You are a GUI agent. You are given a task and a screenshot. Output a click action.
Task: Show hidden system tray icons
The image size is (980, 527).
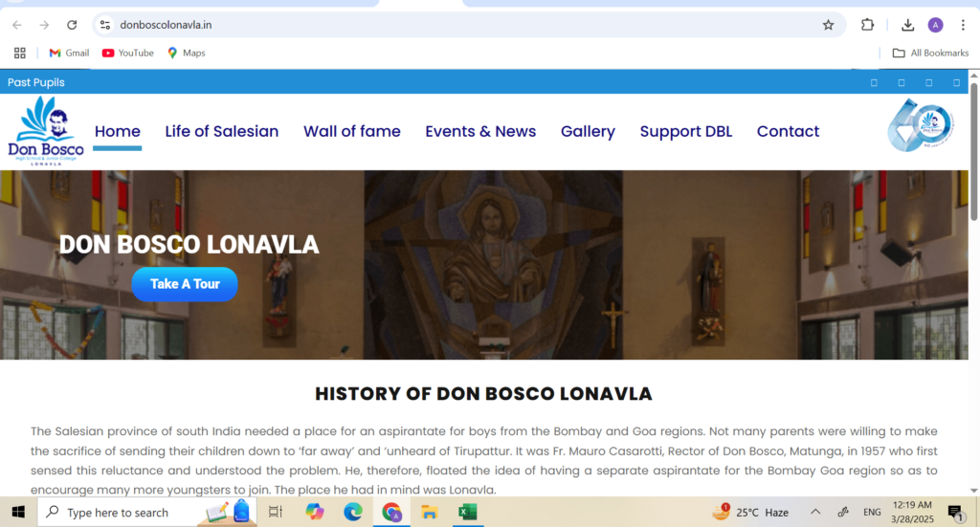(x=815, y=512)
